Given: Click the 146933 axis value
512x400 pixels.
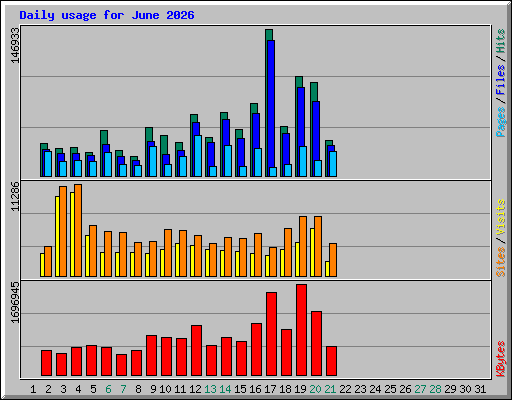Looking at the screenshot, I should (x=15, y=45).
